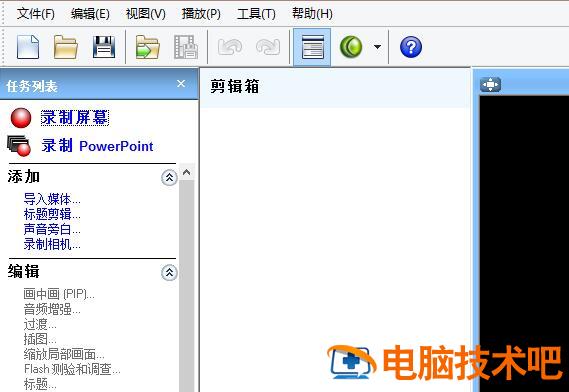Screen dimensions: 569x392
Task: Click the 任务列表 panel title
Action: 32,86
